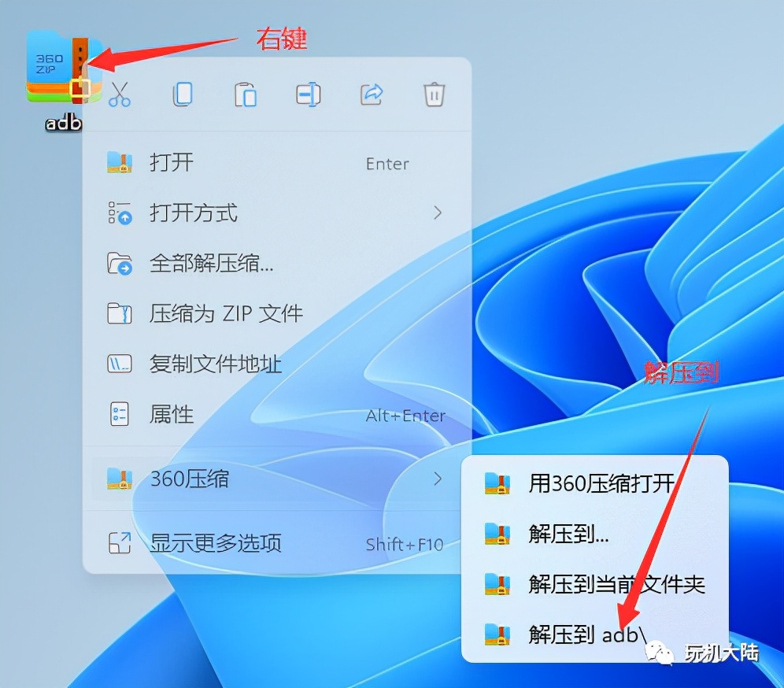
Task: Click the Paste icon in the toolbar row
Action: 246,94
